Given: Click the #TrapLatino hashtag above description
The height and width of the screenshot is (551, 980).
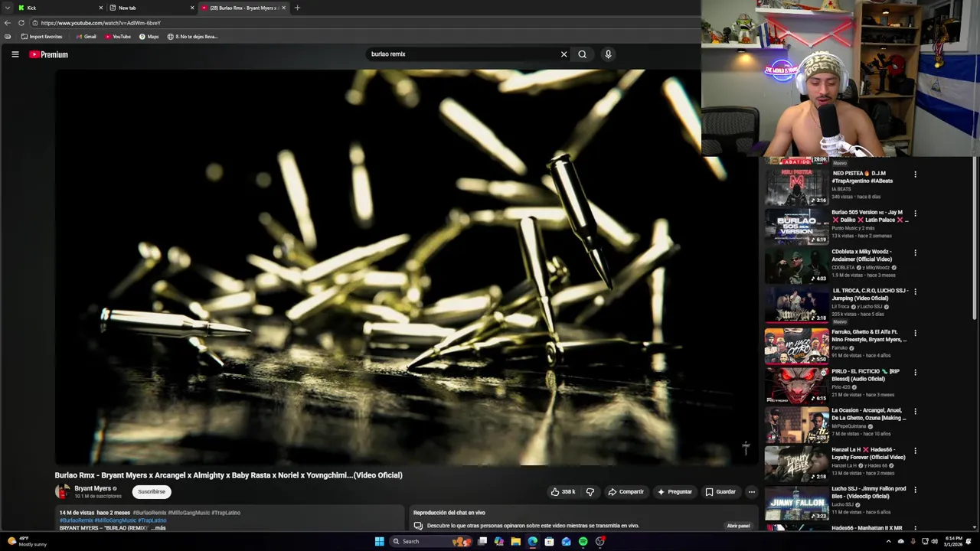Looking at the screenshot, I should coord(226,513).
